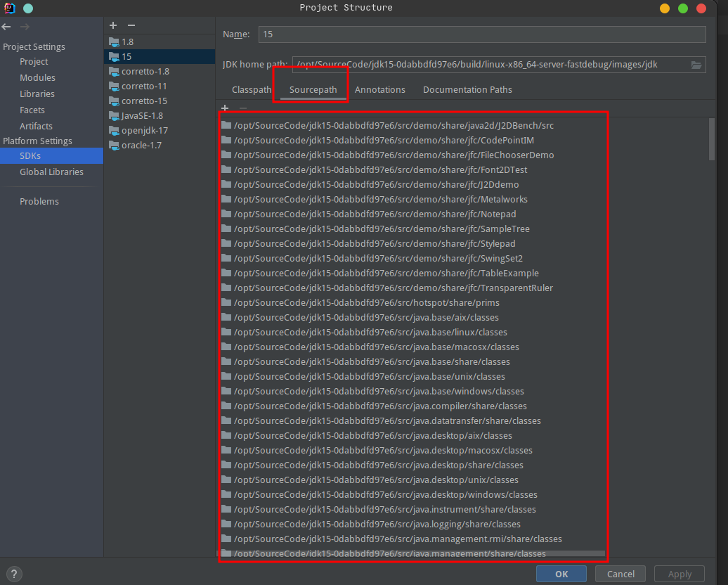Viewport: 728px width, 585px height.
Task: Click folder icon for J2DBench/src path
Action: click(x=226, y=125)
